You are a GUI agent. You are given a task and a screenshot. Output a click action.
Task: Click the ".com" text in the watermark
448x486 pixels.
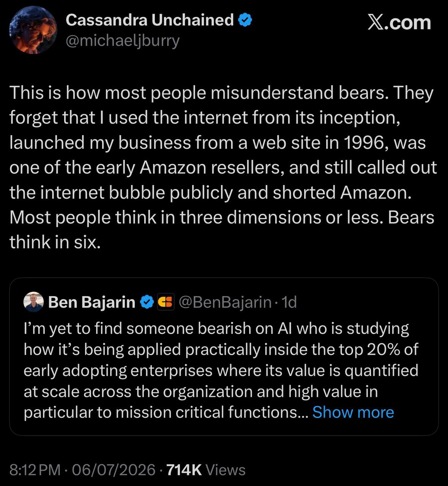tap(409, 24)
